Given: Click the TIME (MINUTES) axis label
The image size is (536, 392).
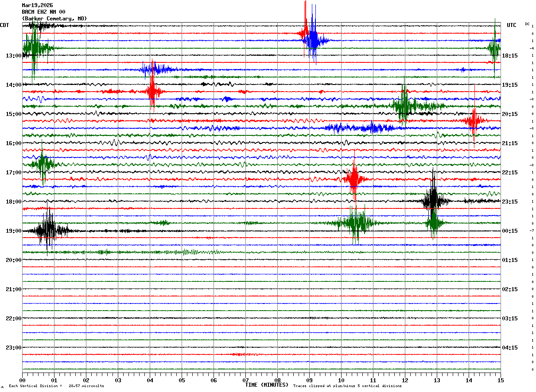Looking at the screenshot, I should [267, 385].
